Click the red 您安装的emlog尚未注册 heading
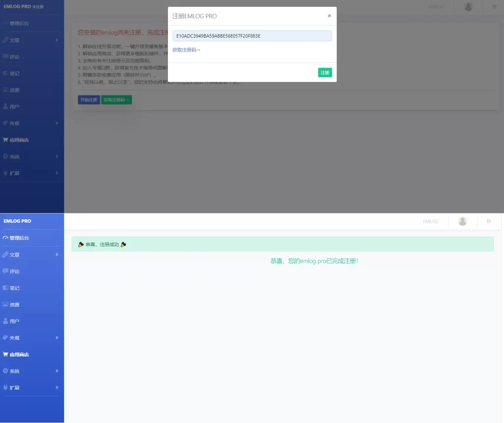Screen dimensions: 504x423 coord(123,32)
